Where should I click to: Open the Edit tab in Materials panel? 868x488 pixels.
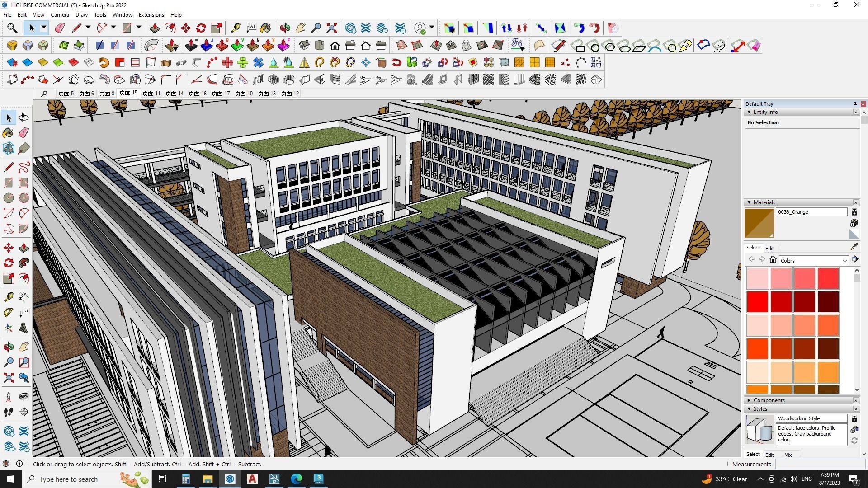[769, 249]
